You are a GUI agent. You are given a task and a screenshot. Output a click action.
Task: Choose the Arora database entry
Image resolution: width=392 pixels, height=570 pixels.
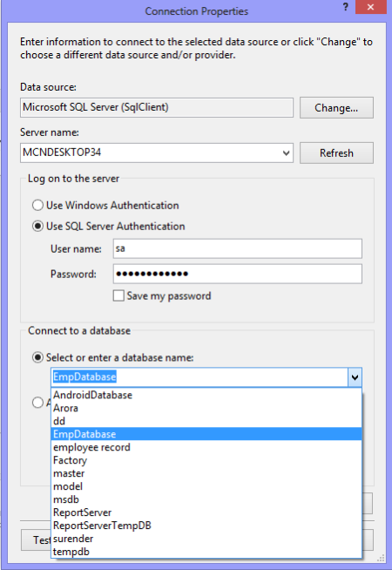[206, 408]
